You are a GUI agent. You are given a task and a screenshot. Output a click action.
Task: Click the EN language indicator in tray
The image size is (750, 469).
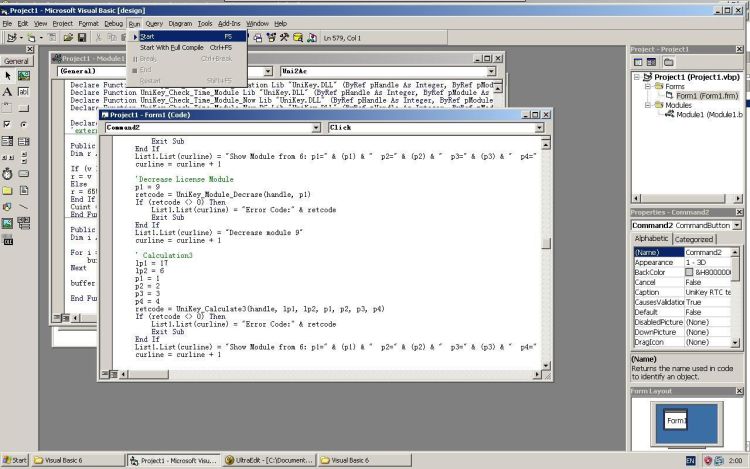click(690, 460)
